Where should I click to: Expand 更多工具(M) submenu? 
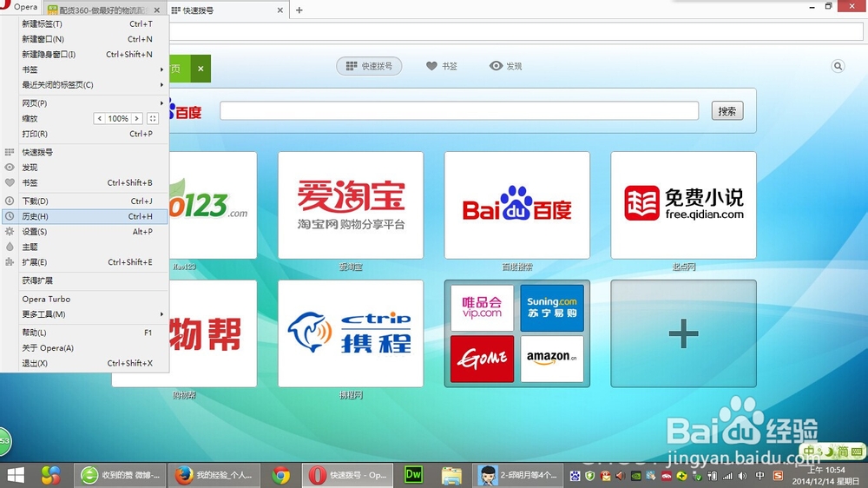click(85, 314)
